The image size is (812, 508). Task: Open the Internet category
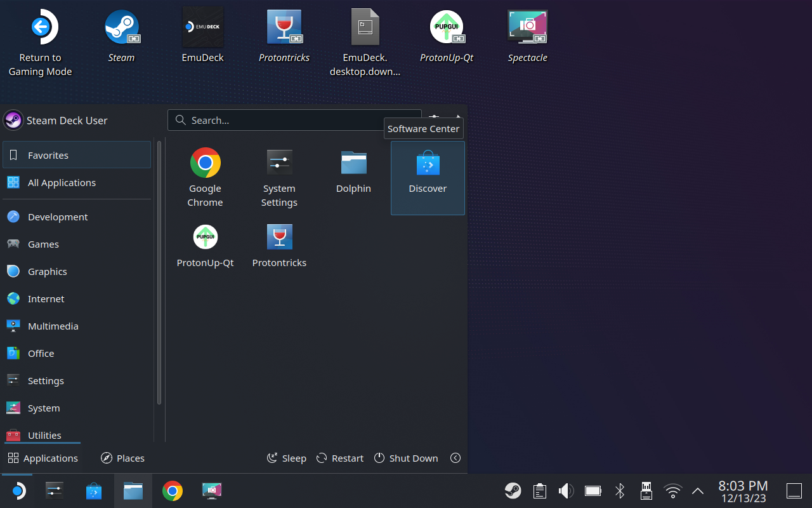pos(77,298)
